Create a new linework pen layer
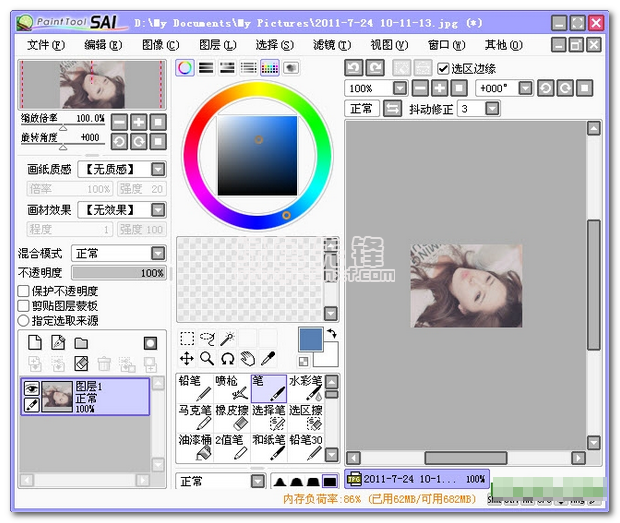The height and width of the screenshot is (523, 620). click(x=58, y=342)
